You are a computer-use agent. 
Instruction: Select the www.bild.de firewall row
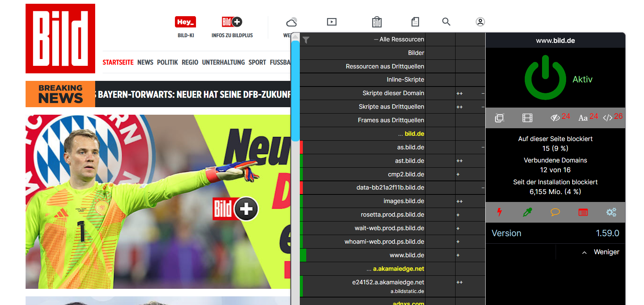392,255
